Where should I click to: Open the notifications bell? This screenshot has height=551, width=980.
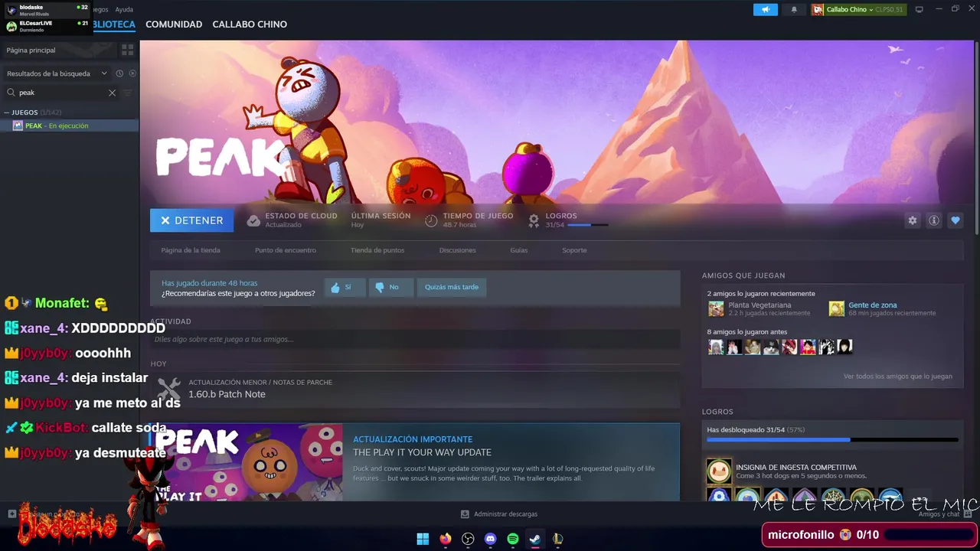click(x=793, y=10)
